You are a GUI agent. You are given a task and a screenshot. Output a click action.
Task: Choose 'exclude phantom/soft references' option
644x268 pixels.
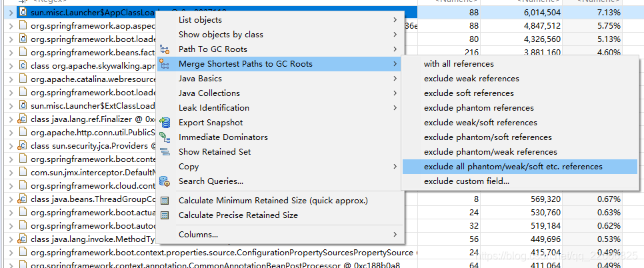coord(520,137)
